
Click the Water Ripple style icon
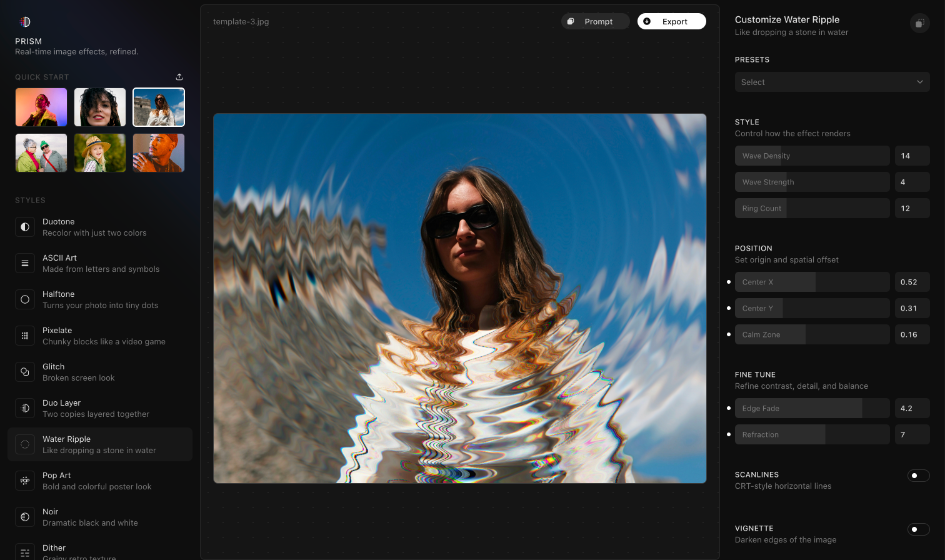pos(25,444)
